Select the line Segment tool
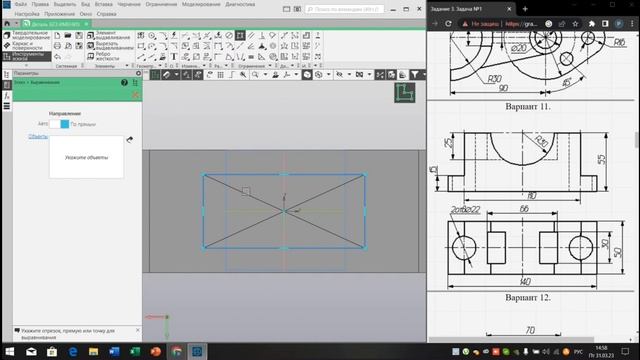This screenshot has width=640, height=360. (x=141, y=56)
